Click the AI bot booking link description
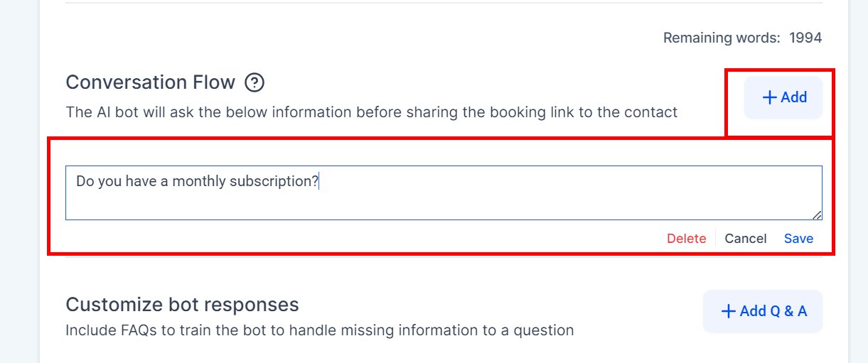The height and width of the screenshot is (363, 868). point(371,112)
